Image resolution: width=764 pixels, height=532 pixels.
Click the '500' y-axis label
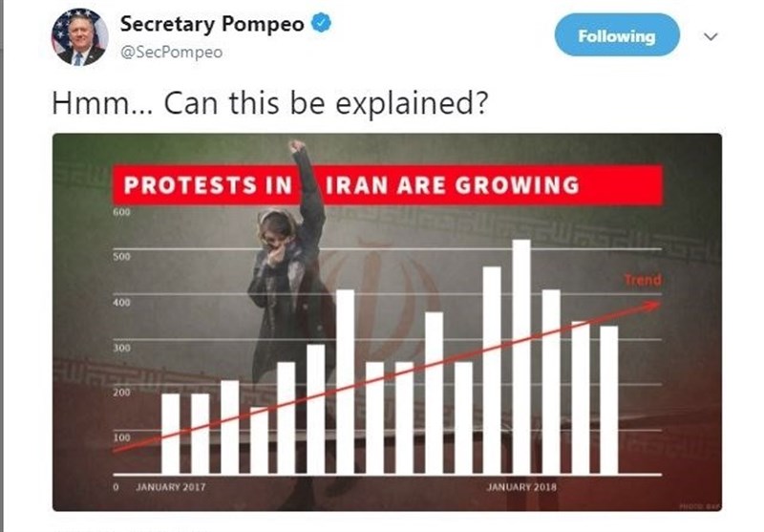120,257
